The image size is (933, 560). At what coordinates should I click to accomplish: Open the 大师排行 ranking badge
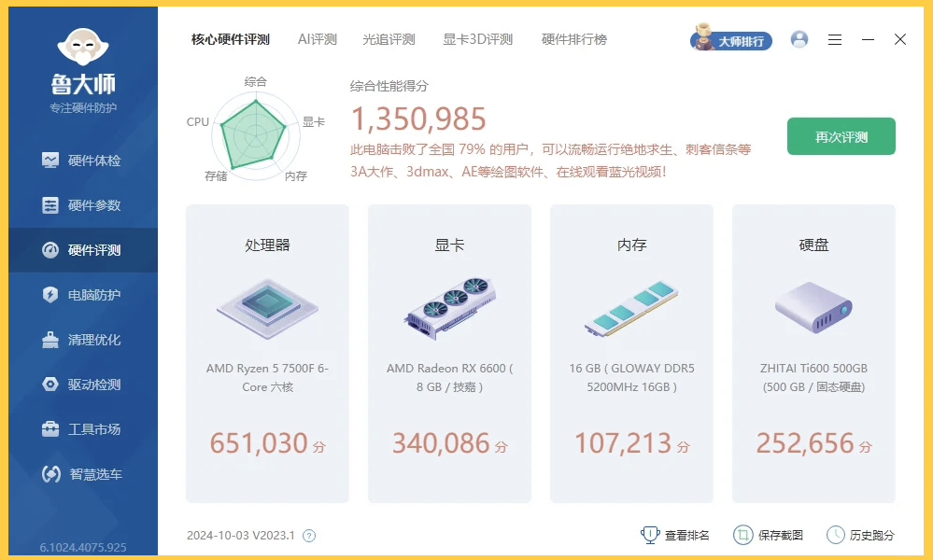[731, 38]
